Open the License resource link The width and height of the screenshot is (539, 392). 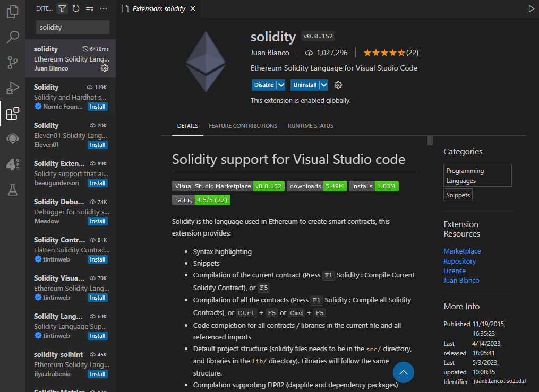(455, 271)
